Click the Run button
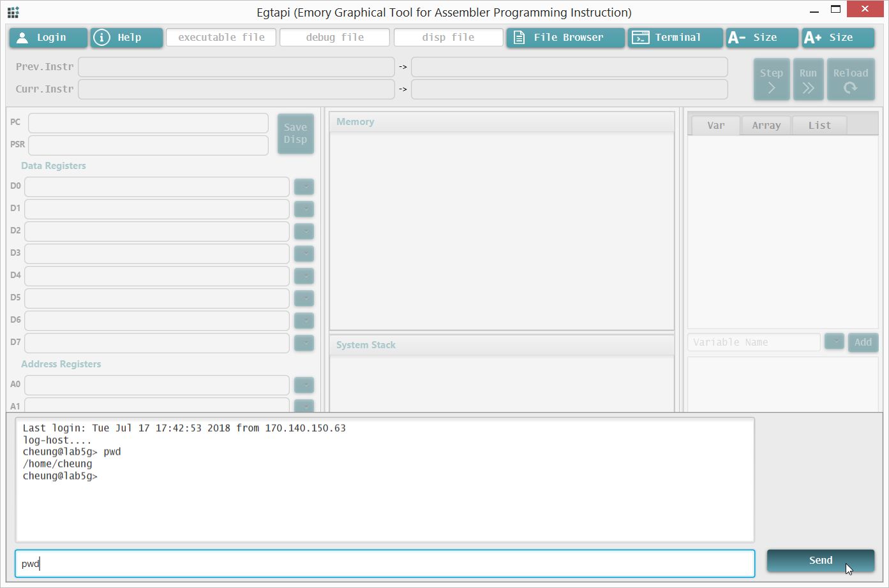The image size is (889, 588). pyautogui.click(x=808, y=80)
